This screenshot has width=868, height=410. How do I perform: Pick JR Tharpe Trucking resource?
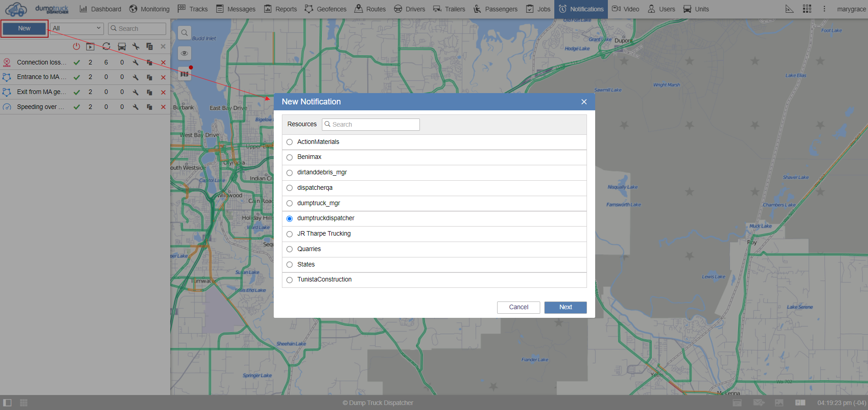[290, 234]
